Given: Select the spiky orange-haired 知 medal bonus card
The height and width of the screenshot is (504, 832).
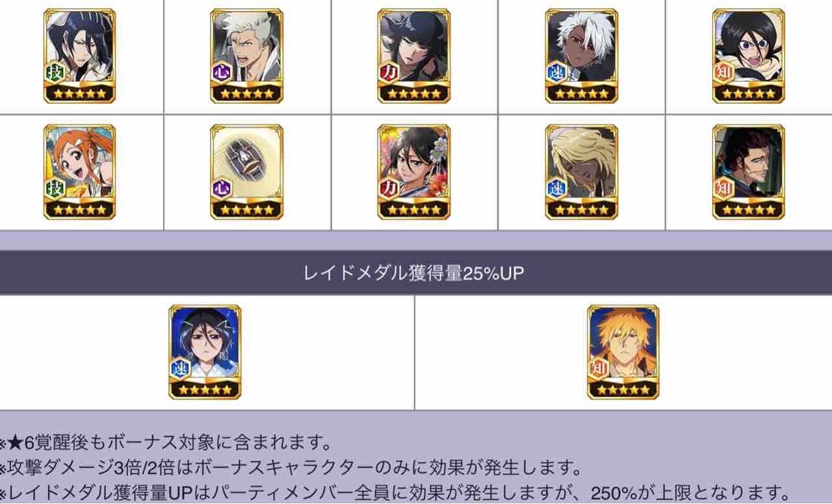Looking at the screenshot, I should tap(623, 352).
